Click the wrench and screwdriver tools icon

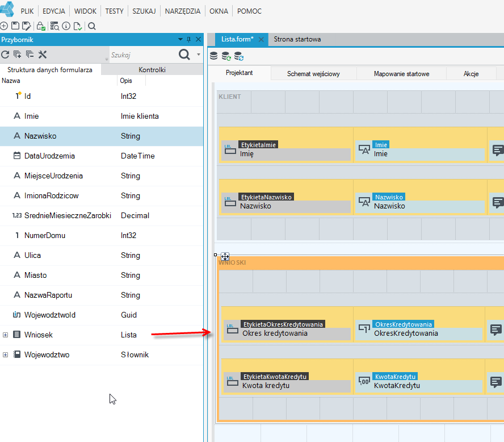(43, 55)
